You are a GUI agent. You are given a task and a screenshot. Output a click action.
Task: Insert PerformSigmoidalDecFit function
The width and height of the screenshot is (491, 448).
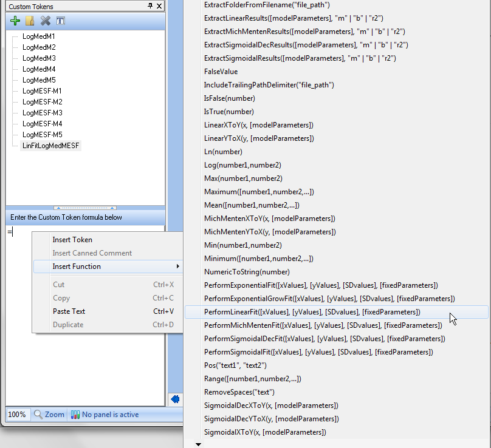click(324, 339)
